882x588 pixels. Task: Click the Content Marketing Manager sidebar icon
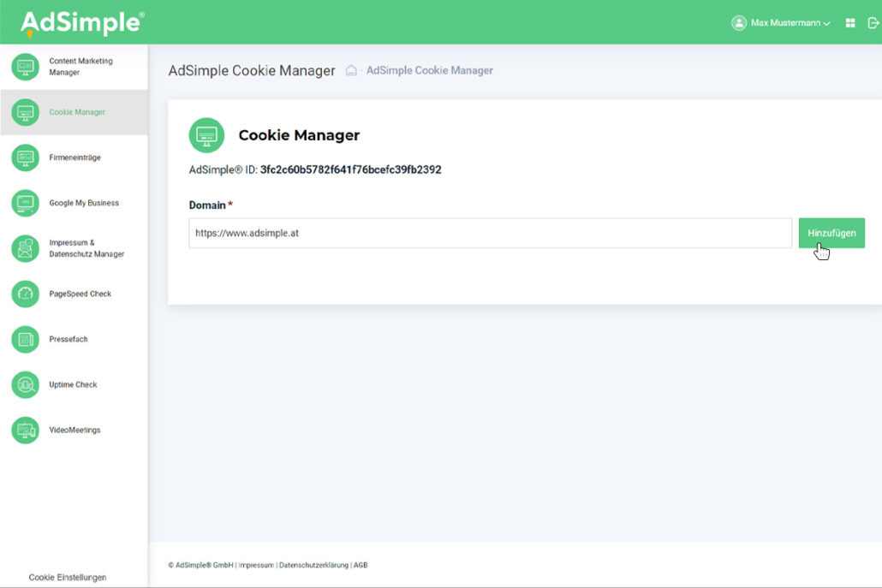tap(26, 67)
